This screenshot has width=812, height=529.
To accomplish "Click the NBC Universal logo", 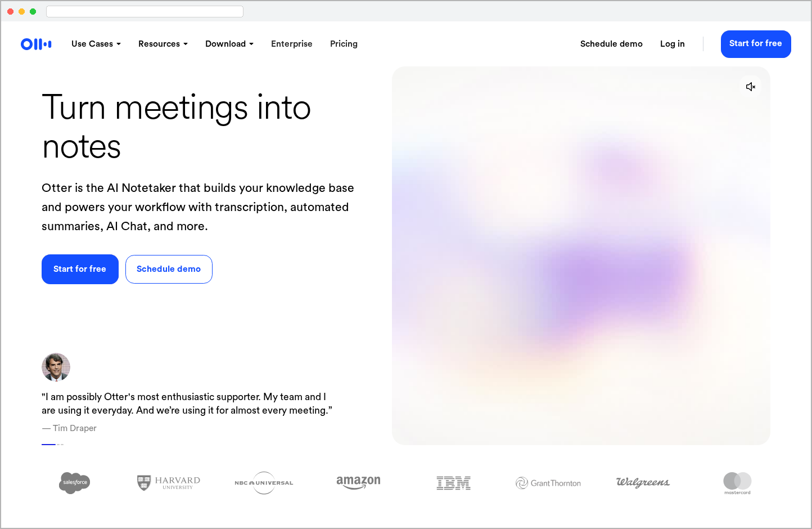I will pyautogui.click(x=264, y=483).
